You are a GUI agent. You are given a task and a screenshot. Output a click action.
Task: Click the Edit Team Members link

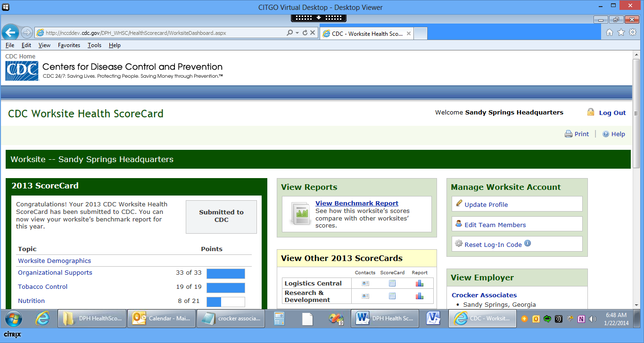click(495, 225)
